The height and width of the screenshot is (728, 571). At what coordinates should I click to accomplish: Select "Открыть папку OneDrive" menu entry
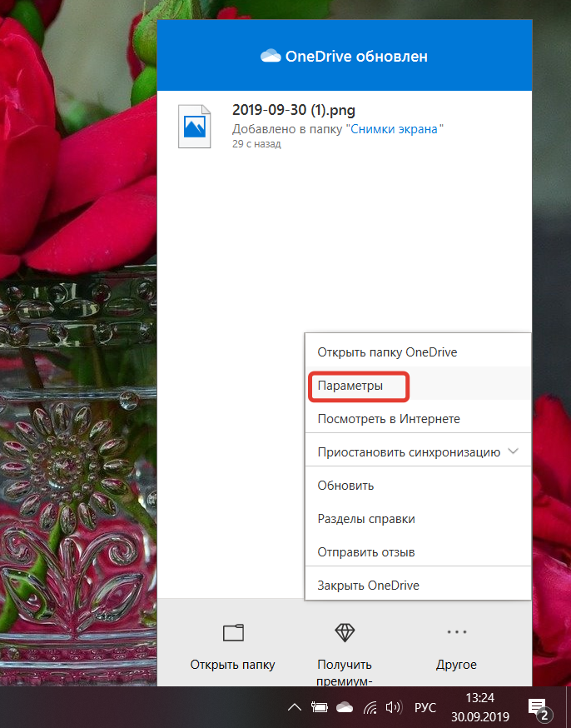point(418,352)
